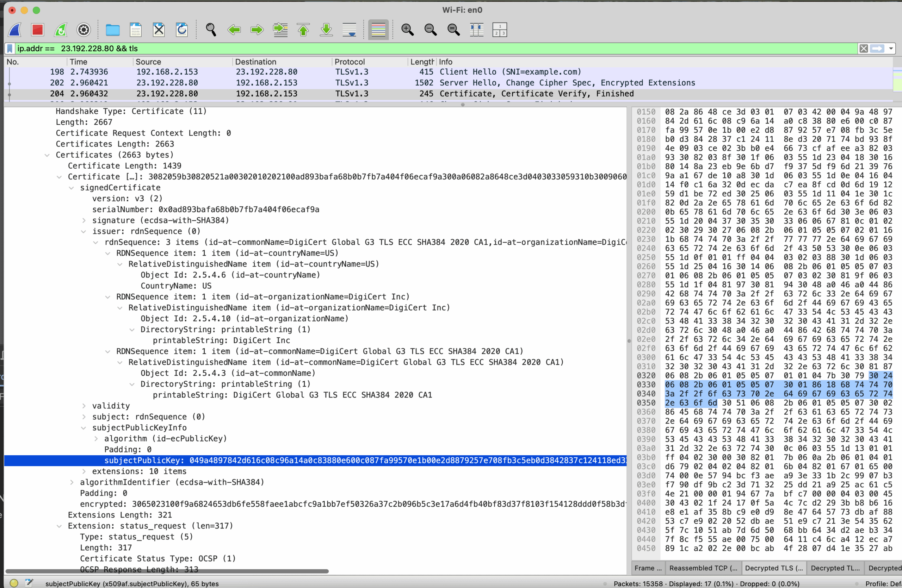This screenshot has height=588, width=902.
Task: Sort by Destination column header
Action: (282, 62)
